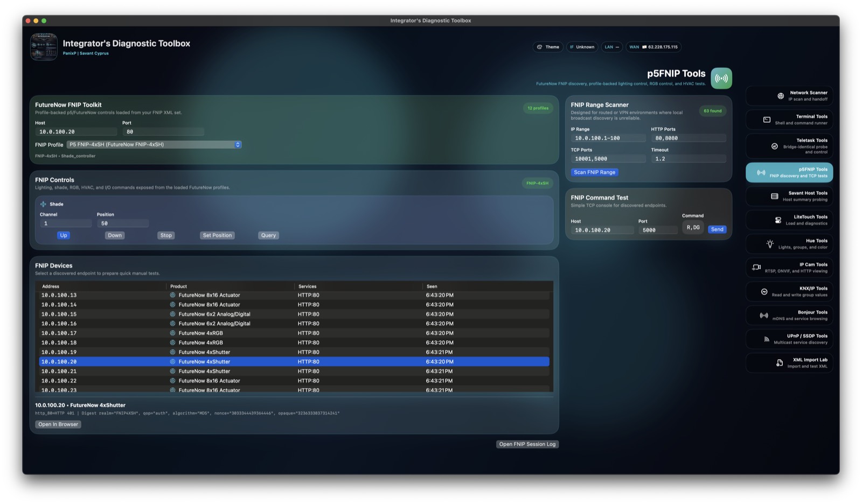Open the FNIP Session Log

click(527, 444)
